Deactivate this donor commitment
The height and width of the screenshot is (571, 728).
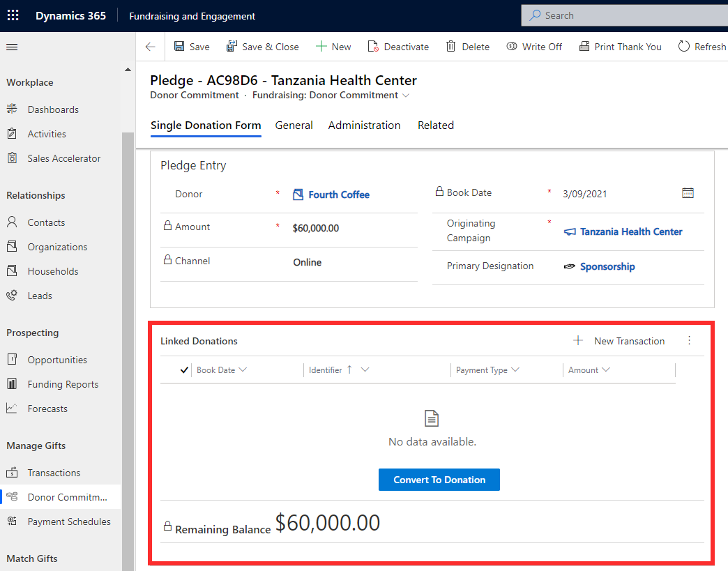pyautogui.click(x=398, y=47)
